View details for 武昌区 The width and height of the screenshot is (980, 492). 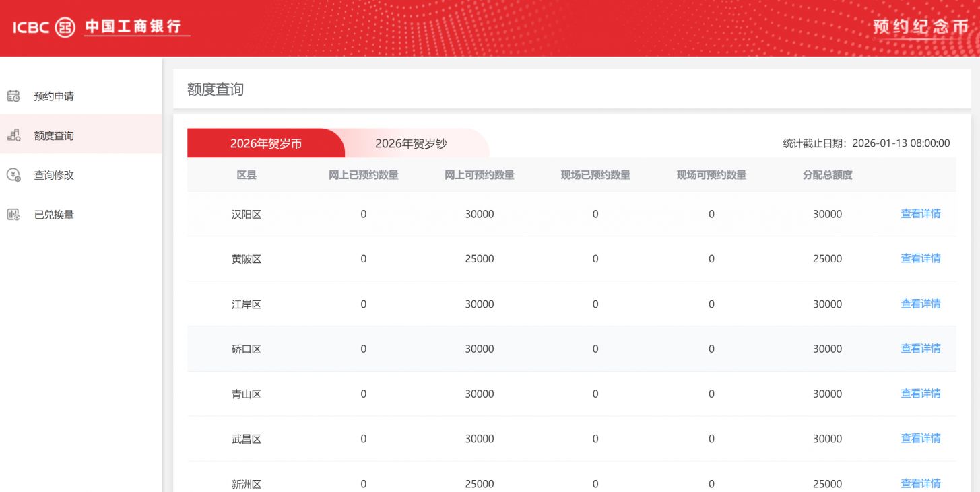921,438
